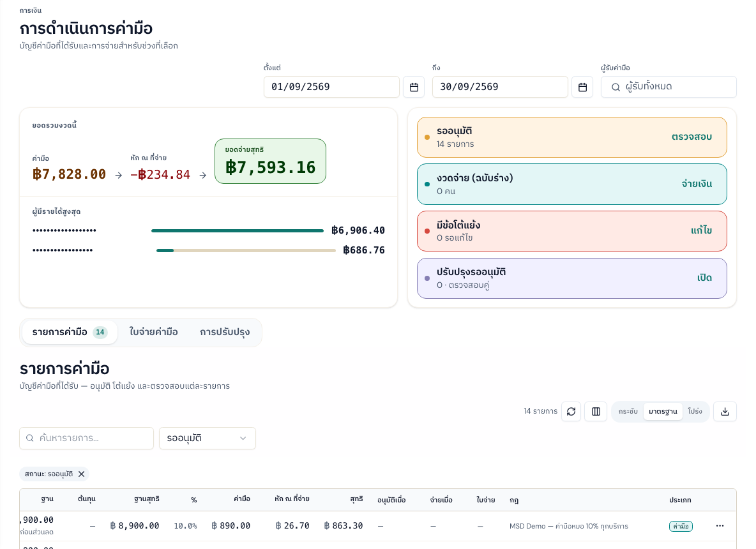The width and height of the screenshot is (756, 549).
Task: Click the refresh list icon
Action: [x=571, y=412]
